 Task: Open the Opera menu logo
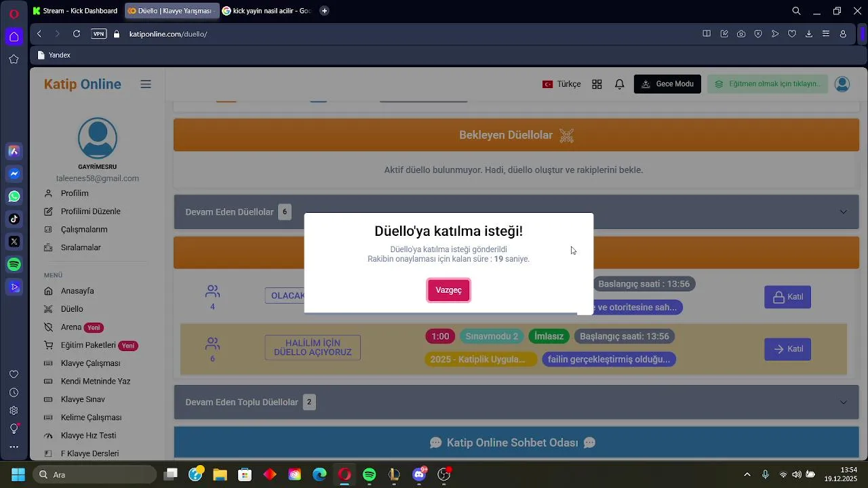click(x=14, y=13)
